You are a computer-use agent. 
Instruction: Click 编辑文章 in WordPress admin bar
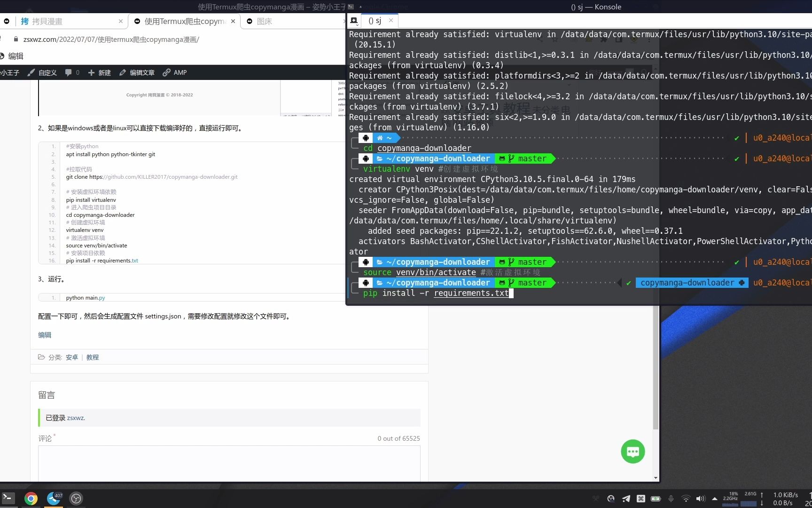click(137, 72)
